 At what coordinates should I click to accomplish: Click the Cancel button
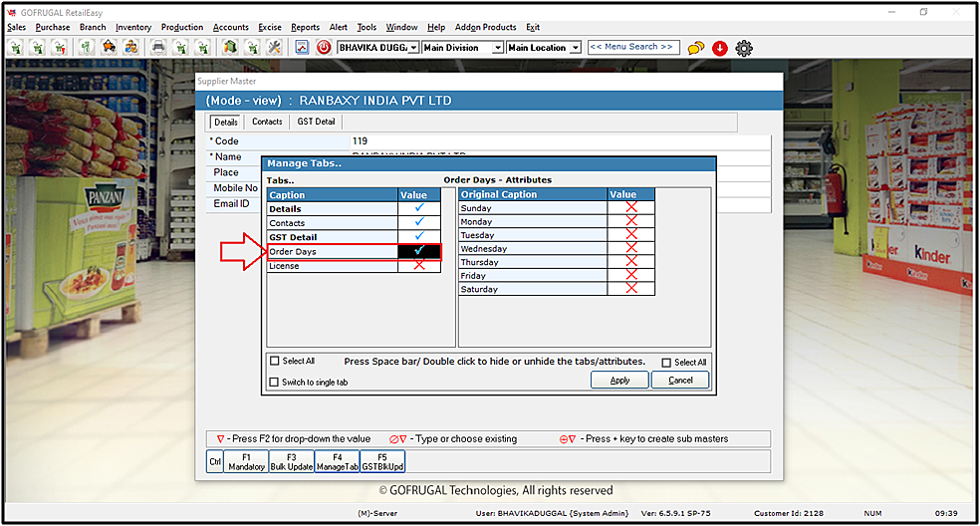click(x=680, y=381)
